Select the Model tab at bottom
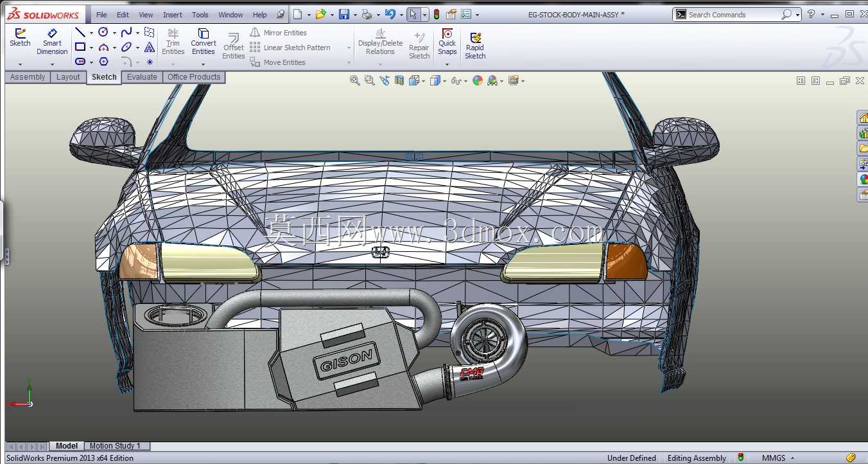Screen dimensions: 868x464 tap(67, 446)
